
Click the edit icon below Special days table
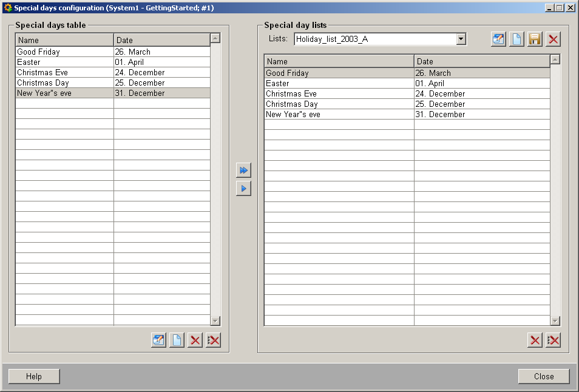(x=158, y=340)
